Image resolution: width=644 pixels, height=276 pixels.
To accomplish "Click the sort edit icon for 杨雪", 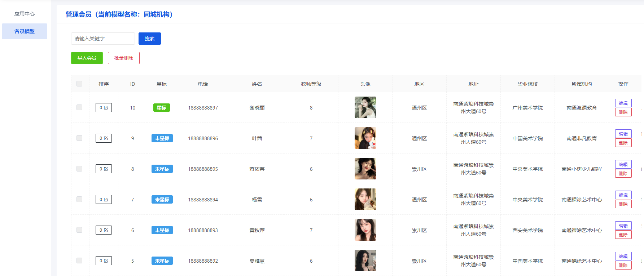I will point(106,200).
